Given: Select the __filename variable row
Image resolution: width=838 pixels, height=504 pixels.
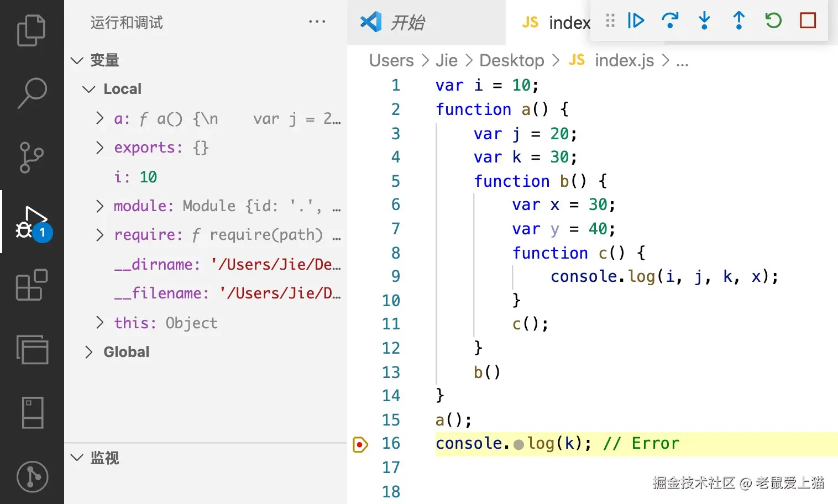Looking at the screenshot, I should [206, 293].
